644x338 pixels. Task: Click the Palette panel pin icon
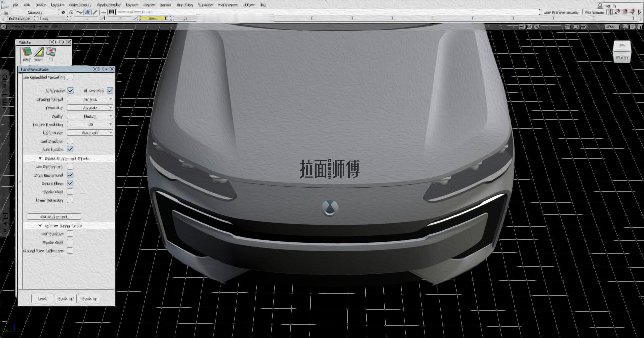(52, 42)
